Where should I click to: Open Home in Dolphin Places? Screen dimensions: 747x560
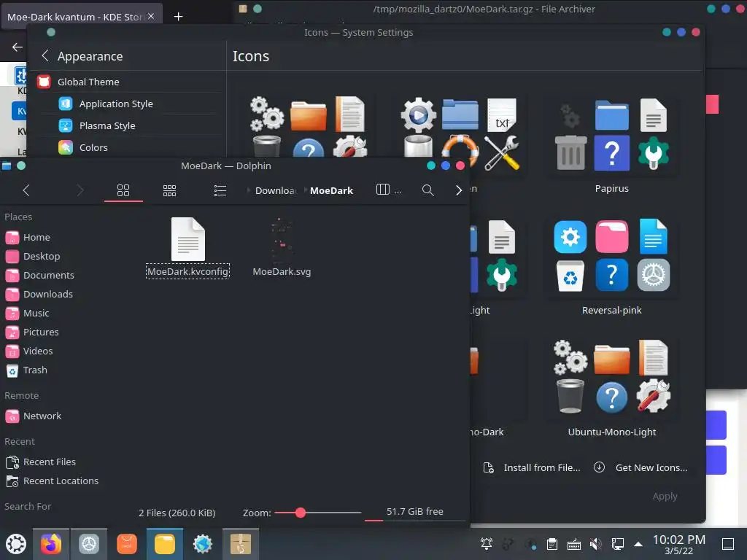tap(36, 237)
